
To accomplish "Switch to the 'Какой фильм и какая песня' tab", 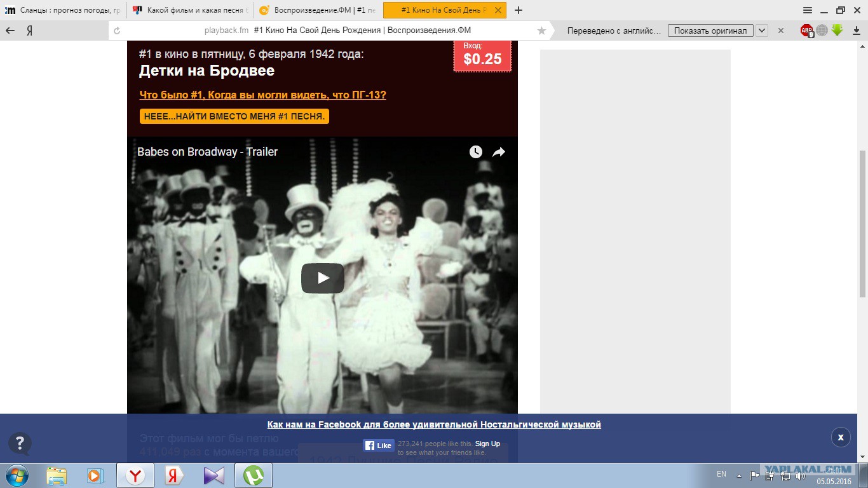I will click(191, 10).
